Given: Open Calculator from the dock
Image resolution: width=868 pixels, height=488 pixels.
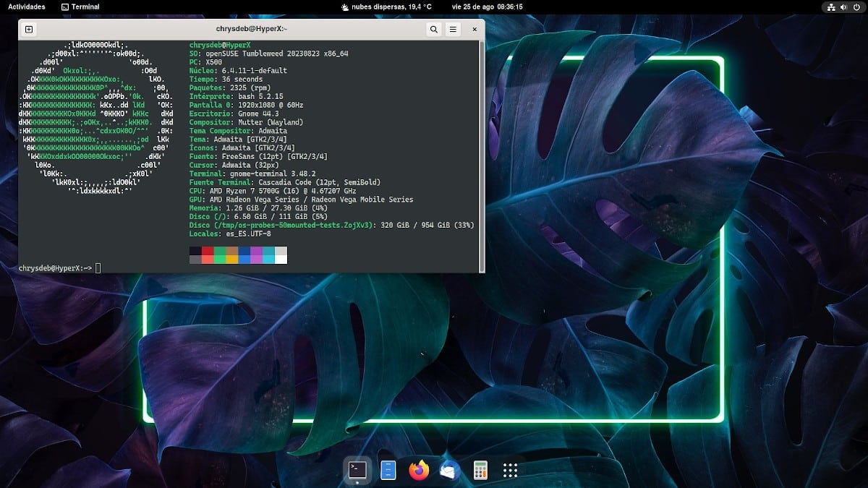Looking at the screenshot, I should tap(480, 471).
